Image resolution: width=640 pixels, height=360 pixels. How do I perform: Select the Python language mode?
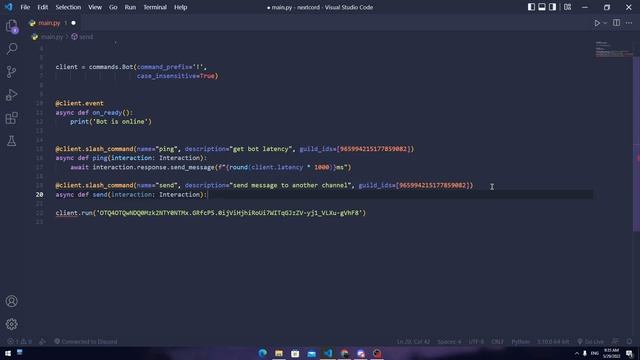(521, 341)
